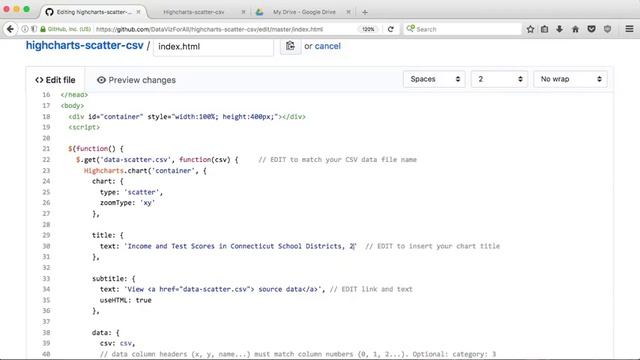
Task: Click $(function() { on line 21
Action: [x=96, y=149]
